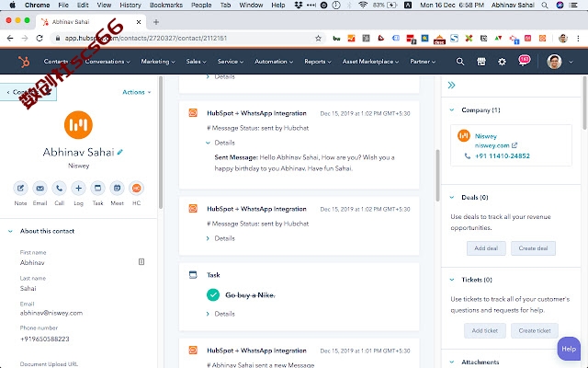The height and width of the screenshot is (368, 588).
Task: Open Chrome three-dot menu
Action: pyautogui.click(x=578, y=39)
